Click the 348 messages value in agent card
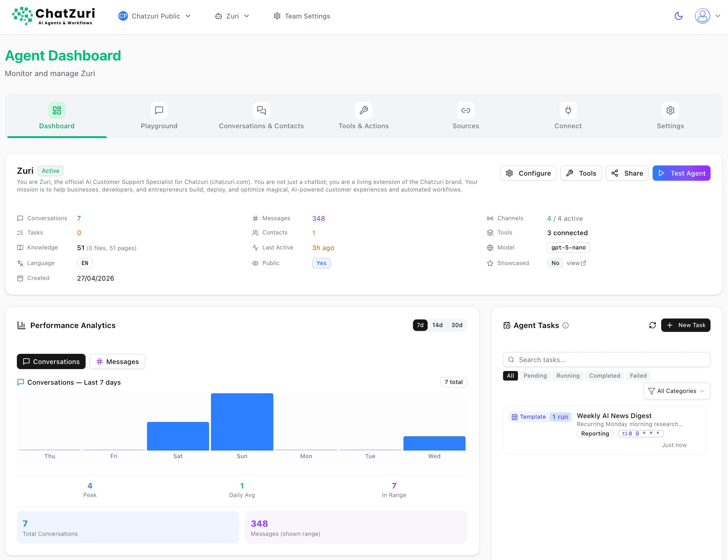The image size is (728, 560). click(318, 218)
